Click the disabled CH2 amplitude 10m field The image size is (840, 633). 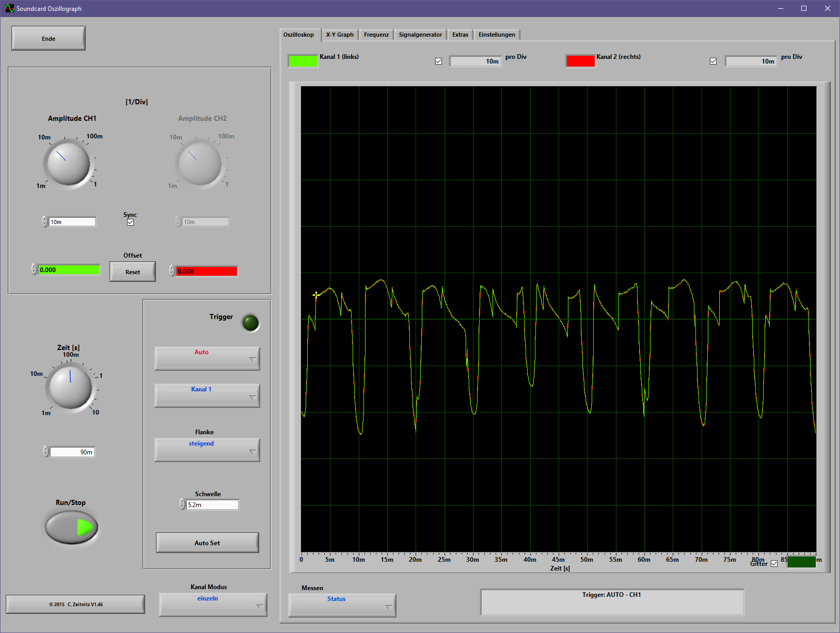[205, 222]
